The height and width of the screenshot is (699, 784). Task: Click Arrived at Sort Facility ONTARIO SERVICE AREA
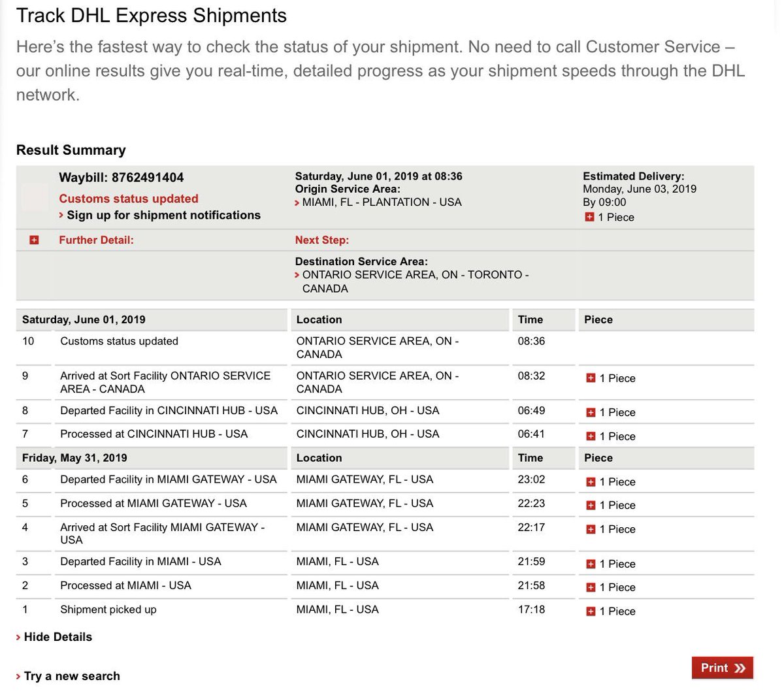pos(165,382)
